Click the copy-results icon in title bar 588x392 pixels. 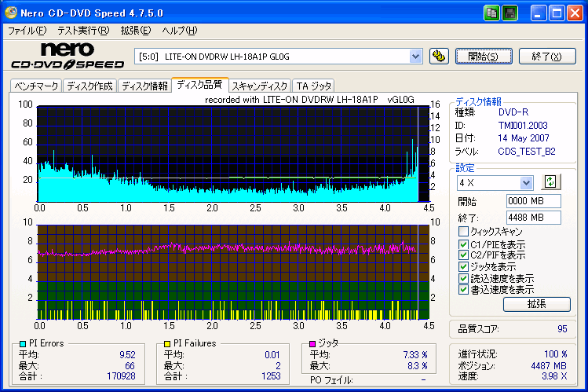491,13
